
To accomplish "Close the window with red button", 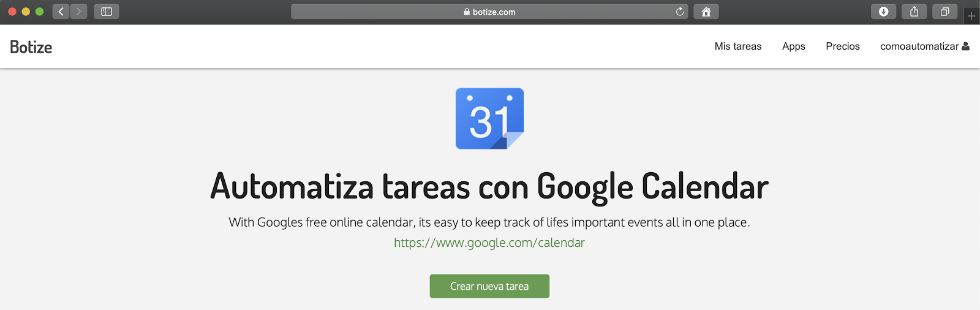I will point(12,12).
